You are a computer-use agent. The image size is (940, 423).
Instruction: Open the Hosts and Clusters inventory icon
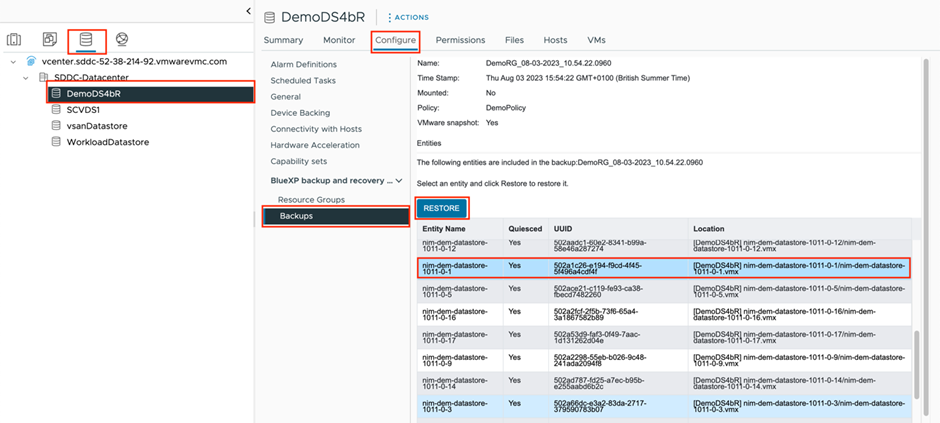14,40
